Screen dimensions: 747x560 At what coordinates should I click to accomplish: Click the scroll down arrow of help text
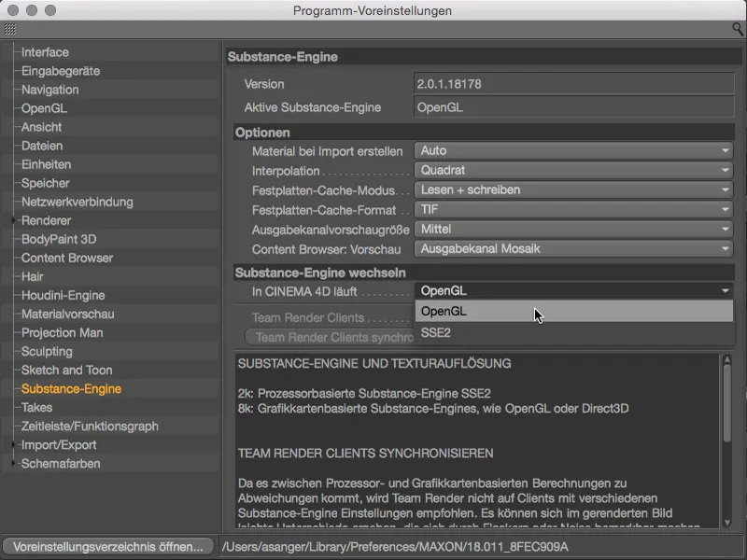tap(727, 523)
